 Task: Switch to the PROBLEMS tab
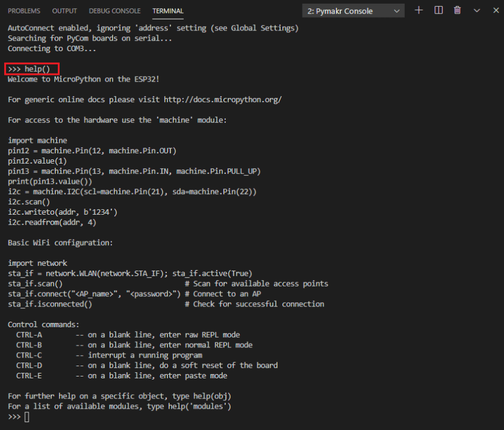coord(24,10)
